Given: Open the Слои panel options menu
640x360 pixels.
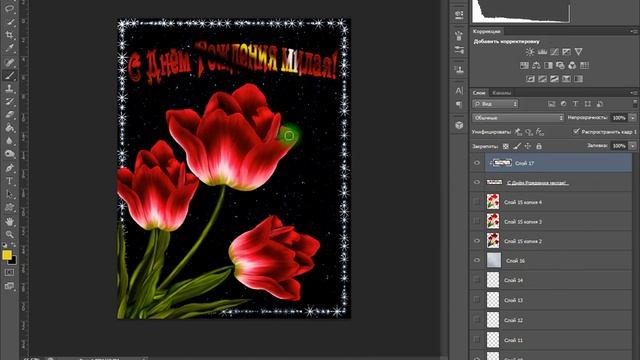Looking at the screenshot, I should pyautogui.click(x=633, y=93).
